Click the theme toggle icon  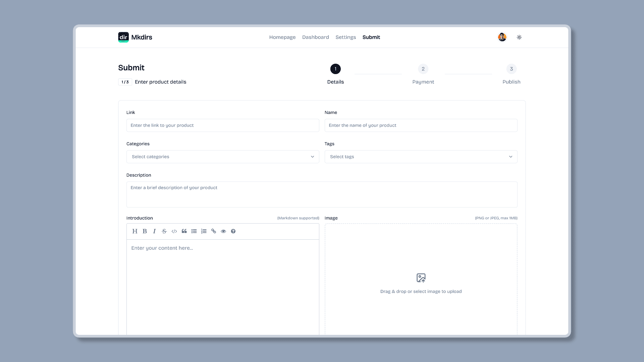(x=519, y=37)
